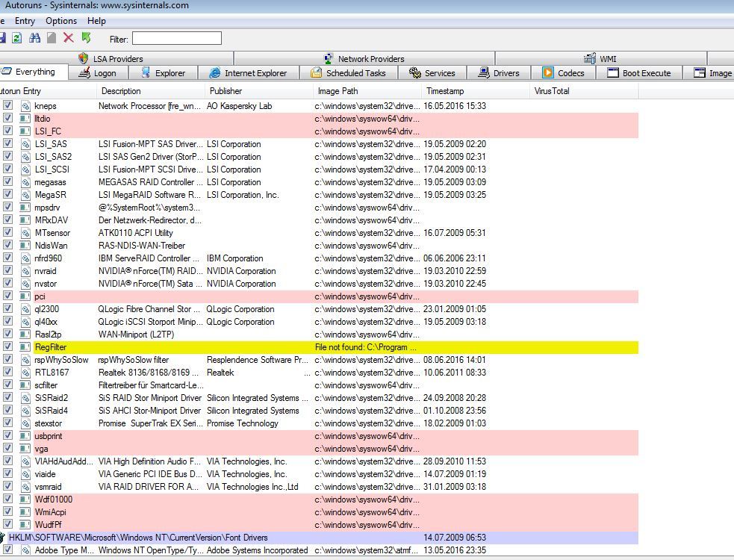Click the driver icon next to viaide

(x=25, y=474)
